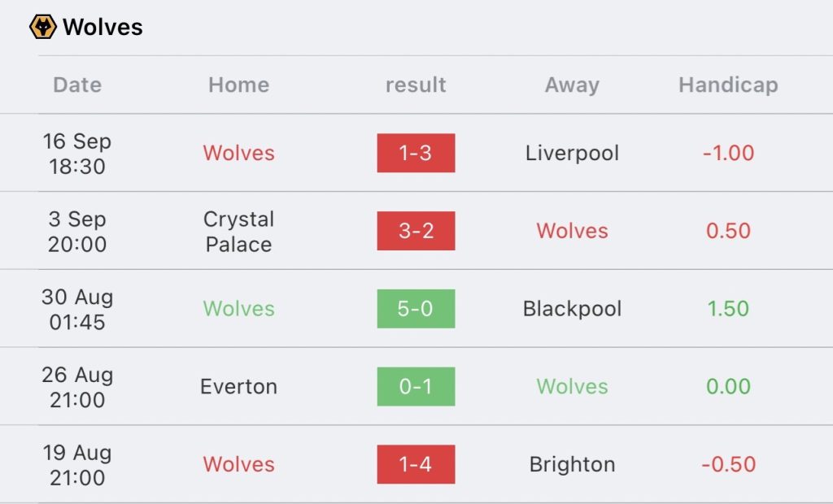Image resolution: width=833 pixels, height=504 pixels.
Task: Open the 0-1 Everton result badge
Action: [416, 387]
